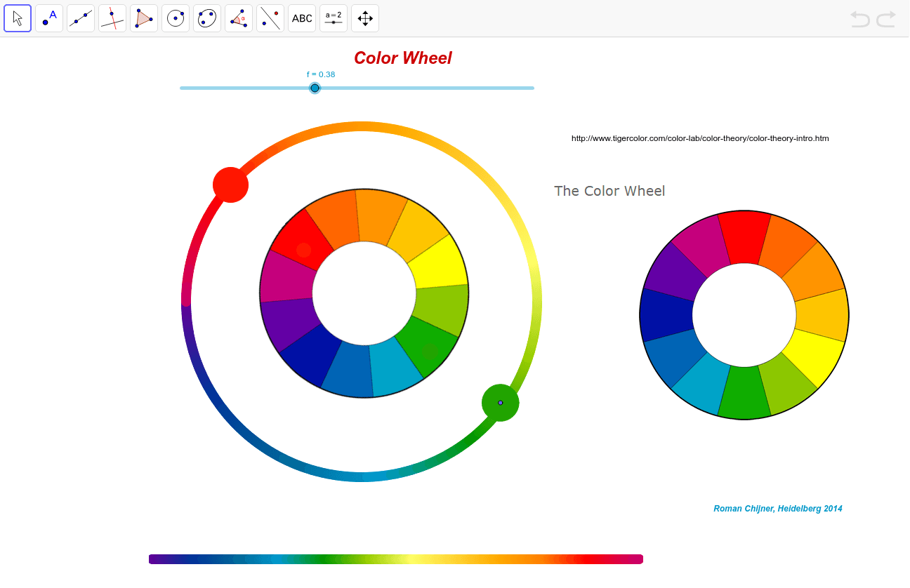
Task: Select the Circle with Center tool
Action: pyautogui.click(x=176, y=18)
